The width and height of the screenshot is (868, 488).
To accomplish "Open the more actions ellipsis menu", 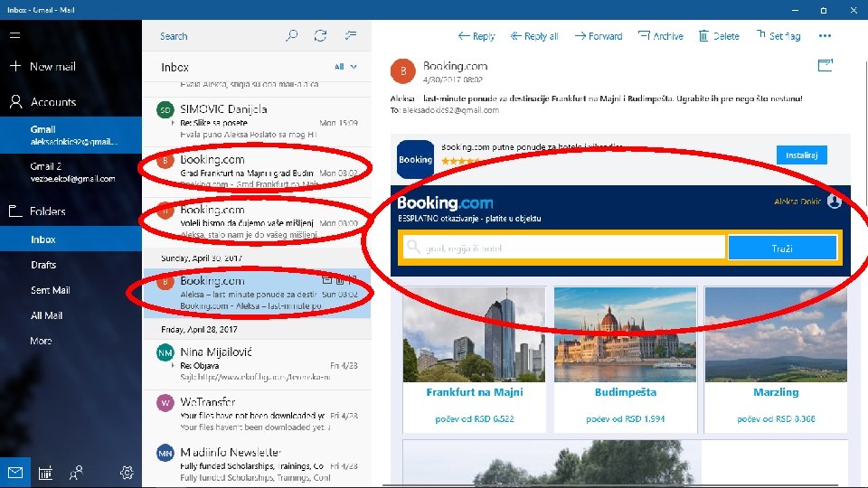I will click(x=825, y=36).
